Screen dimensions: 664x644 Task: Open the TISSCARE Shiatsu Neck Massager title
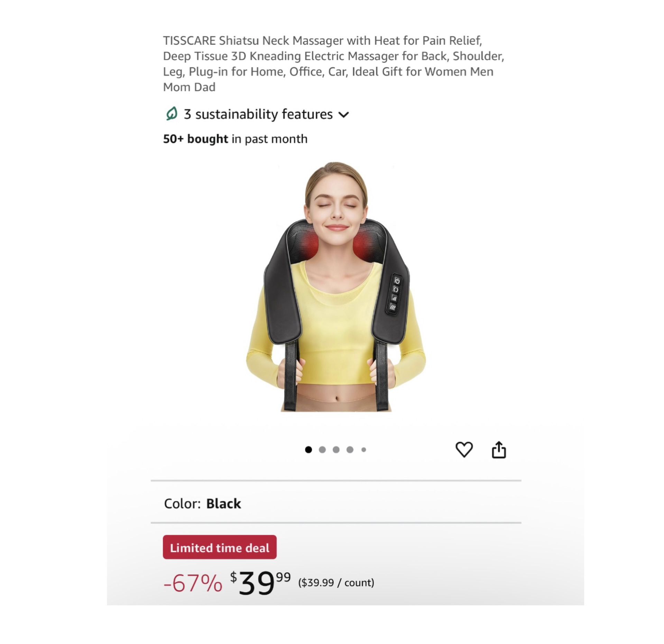tap(334, 64)
